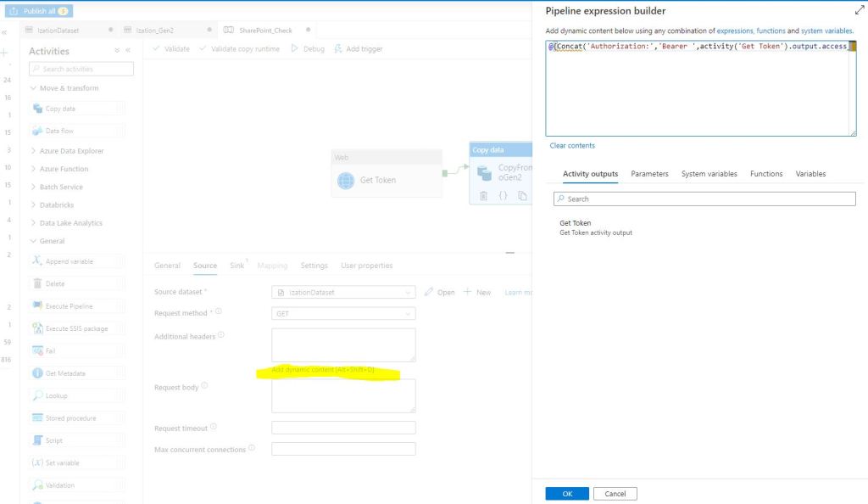Collapse the Move & transform category

pos(33,88)
